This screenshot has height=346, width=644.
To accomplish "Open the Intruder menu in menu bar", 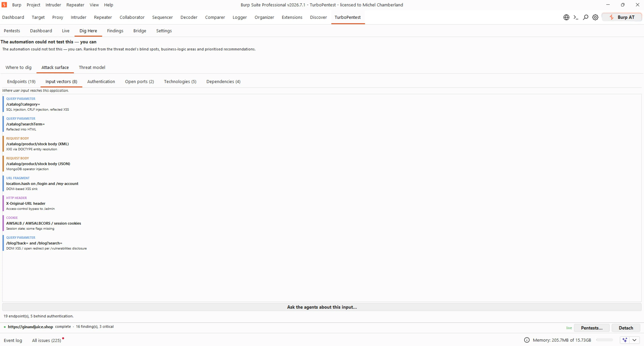I will (53, 5).
